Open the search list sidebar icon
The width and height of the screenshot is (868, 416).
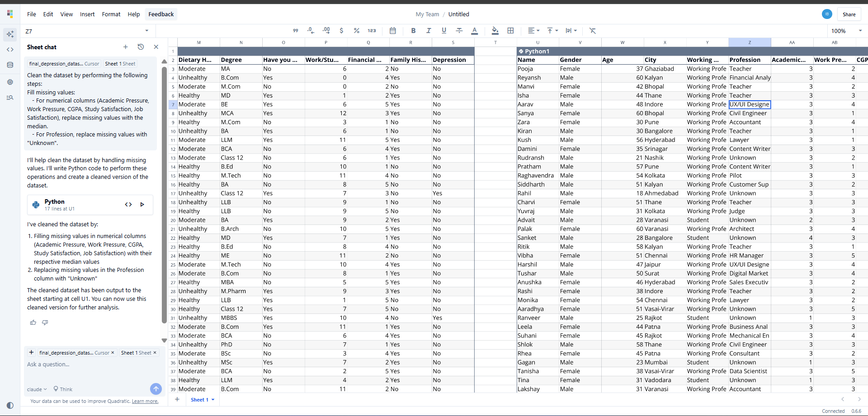click(x=10, y=98)
